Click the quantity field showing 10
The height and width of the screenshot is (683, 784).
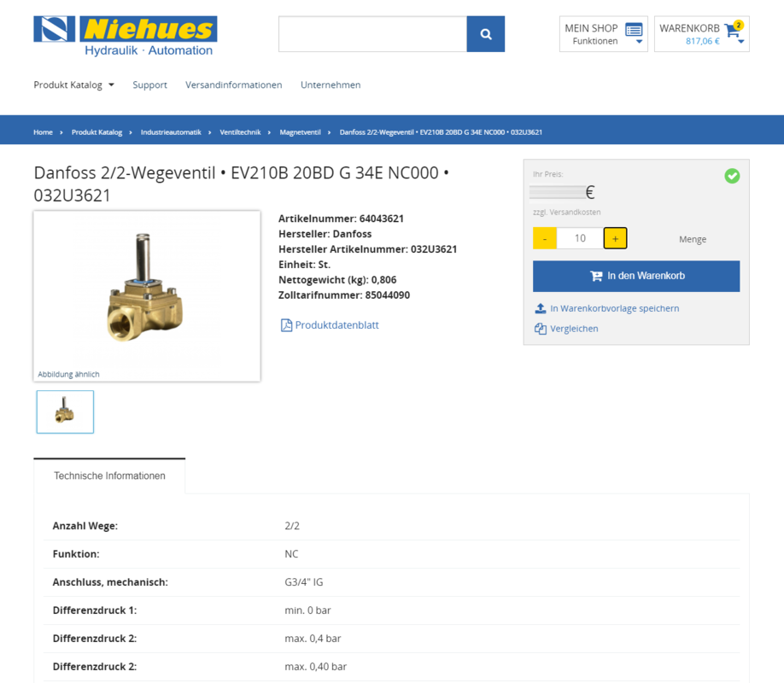pos(580,238)
